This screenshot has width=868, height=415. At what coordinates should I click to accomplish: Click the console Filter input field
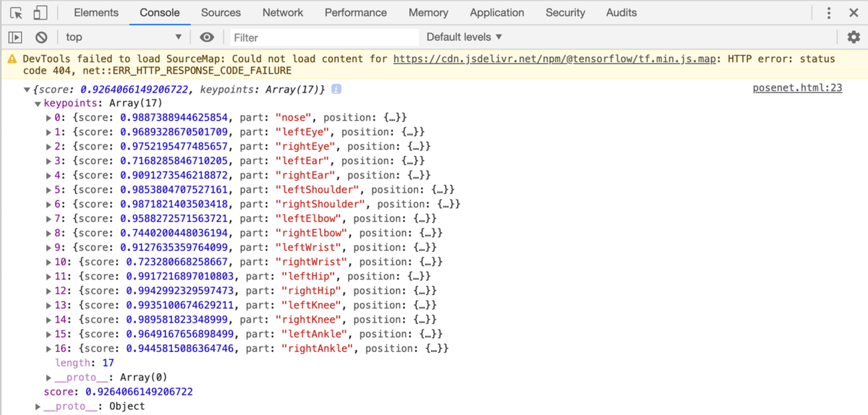click(324, 37)
